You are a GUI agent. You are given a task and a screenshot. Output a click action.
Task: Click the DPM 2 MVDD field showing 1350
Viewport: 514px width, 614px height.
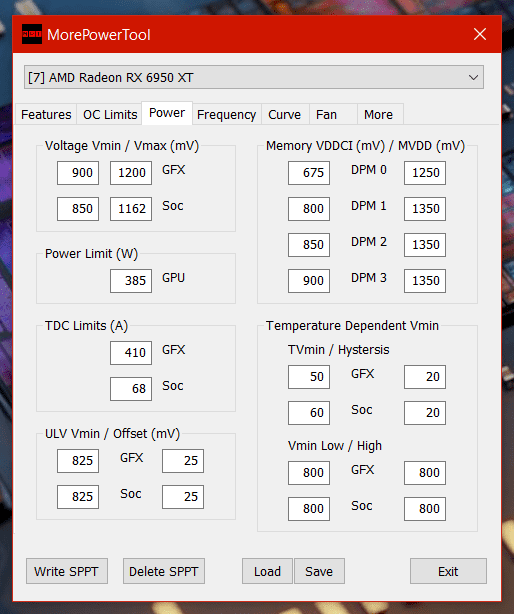point(425,245)
